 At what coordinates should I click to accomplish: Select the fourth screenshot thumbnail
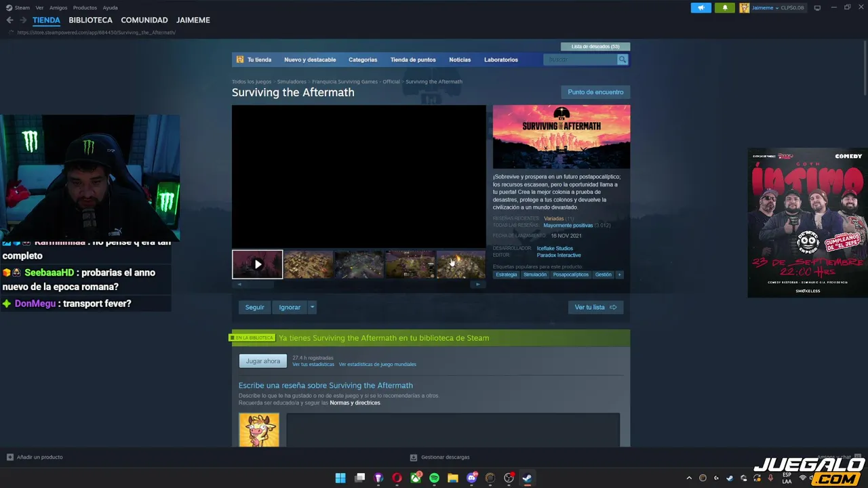coord(410,264)
